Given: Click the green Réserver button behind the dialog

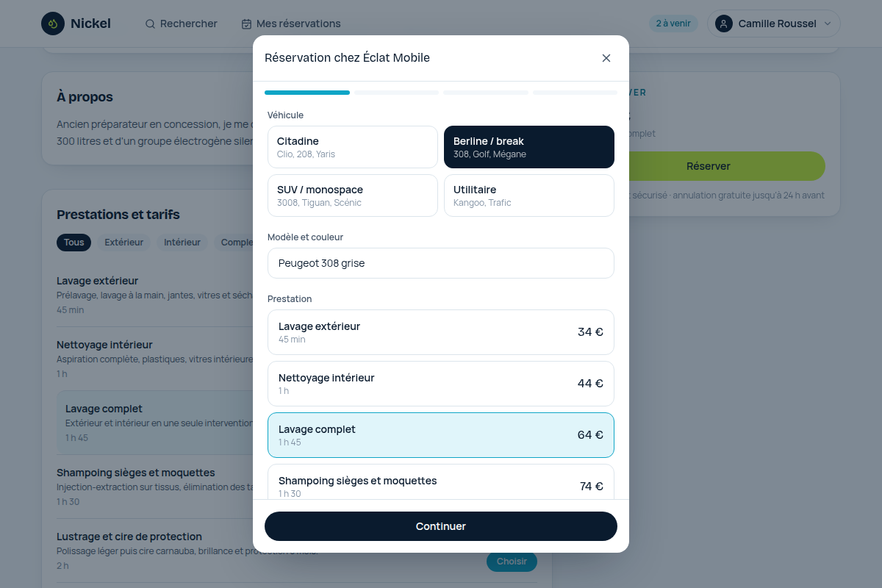Looking at the screenshot, I should [x=728, y=166].
